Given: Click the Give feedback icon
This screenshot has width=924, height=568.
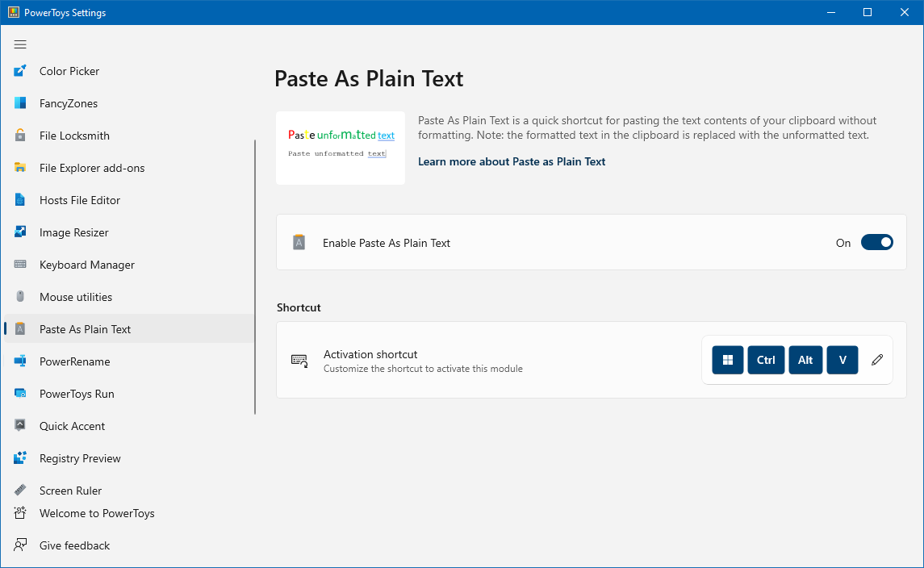Looking at the screenshot, I should tap(20, 545).
